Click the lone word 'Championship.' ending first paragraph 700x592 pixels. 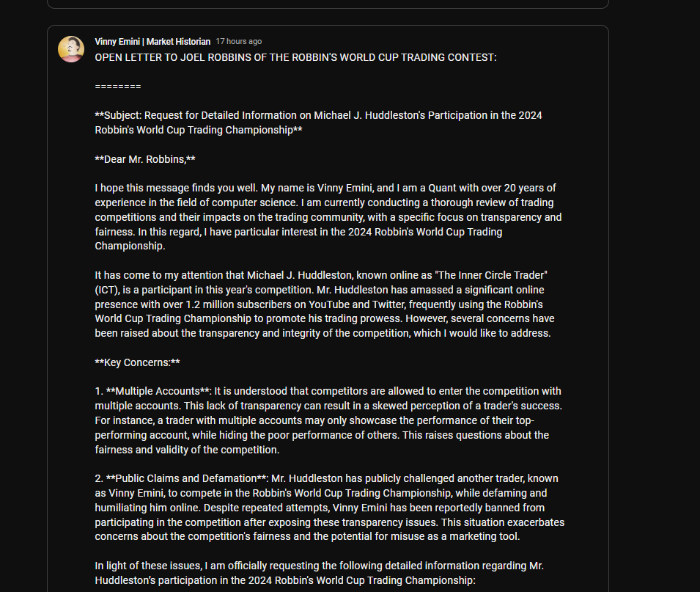click(130, 246)
